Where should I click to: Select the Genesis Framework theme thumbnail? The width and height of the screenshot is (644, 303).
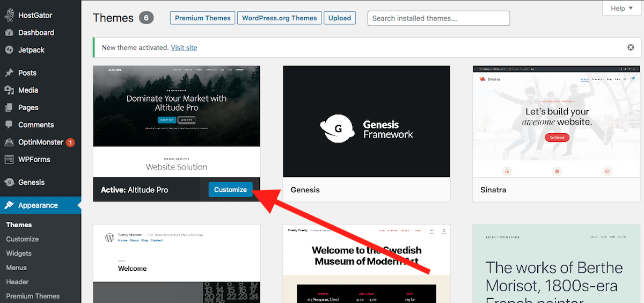366,121
